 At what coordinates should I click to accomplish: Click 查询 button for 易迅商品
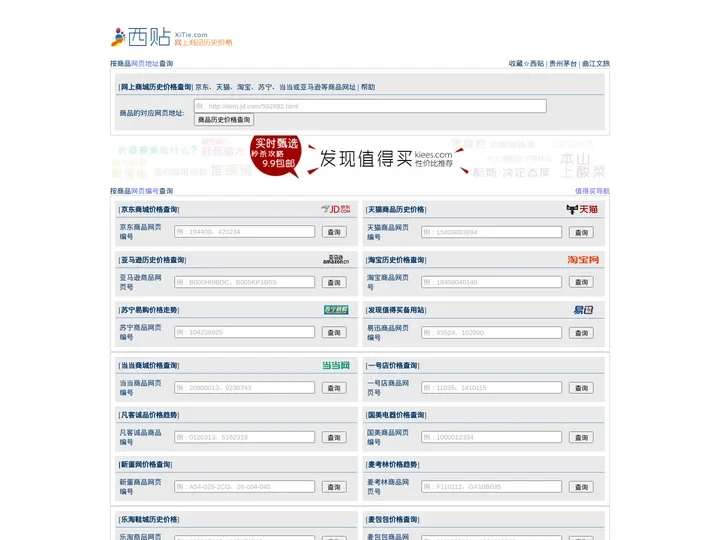pyautogui.click(x=581, y=333)
